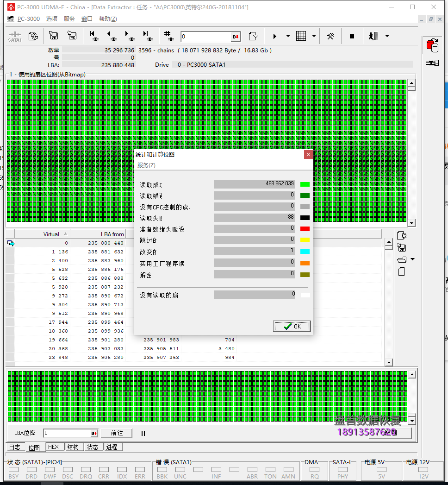Toggle the PHY indicator under SATA-I
448x485 pixels.
point(343,470)
